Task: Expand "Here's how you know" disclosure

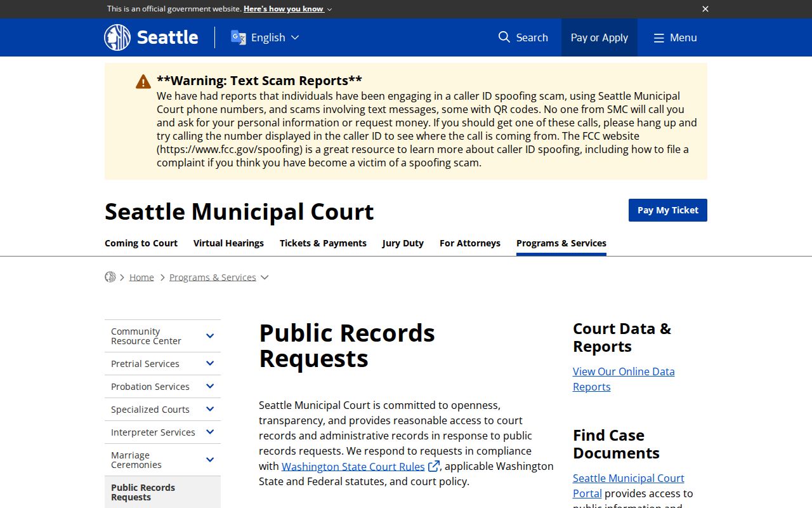Action: [287, 9]
